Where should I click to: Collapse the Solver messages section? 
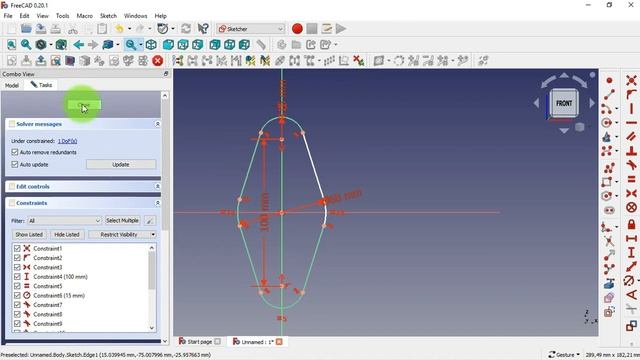pos(158,124)
